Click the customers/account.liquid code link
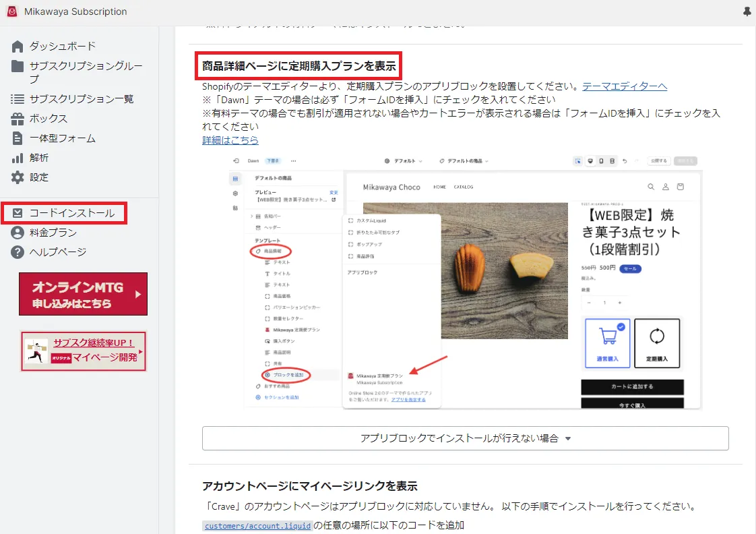 pos(257,526)
